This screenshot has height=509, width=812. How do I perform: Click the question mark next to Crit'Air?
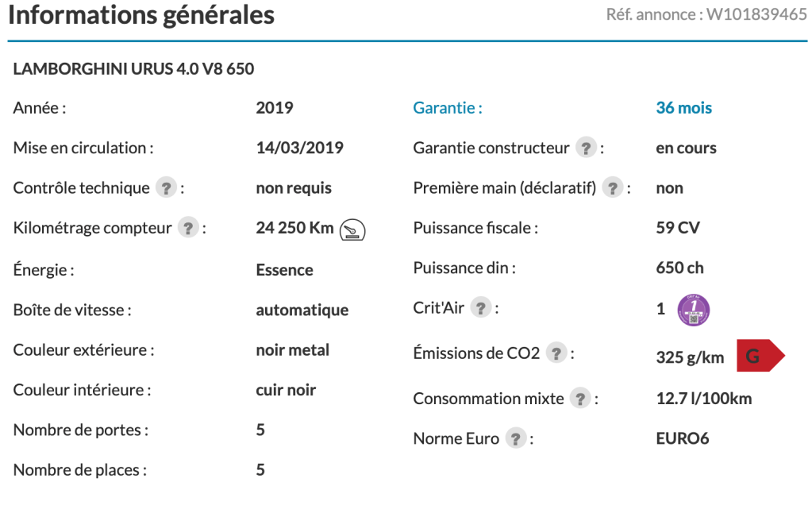[479, 308]
